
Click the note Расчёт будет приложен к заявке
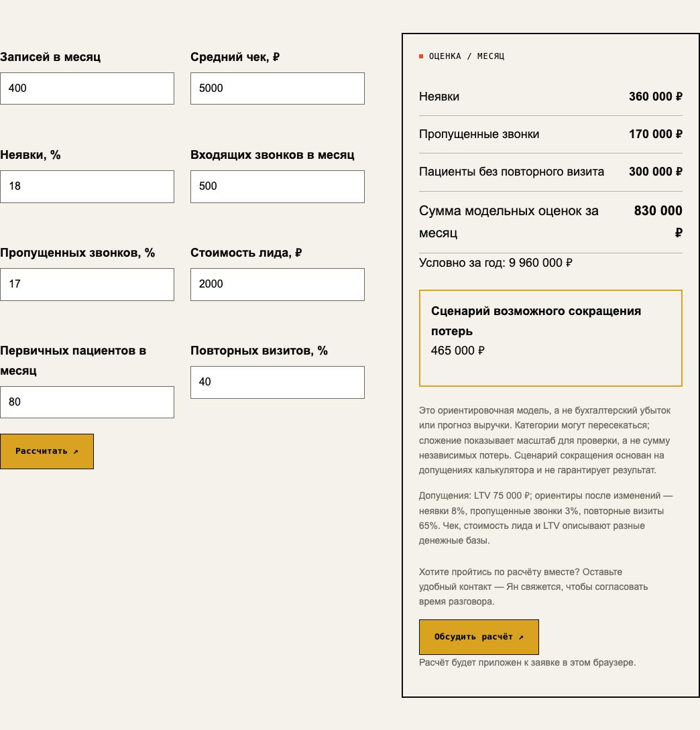tap(527, 662)
